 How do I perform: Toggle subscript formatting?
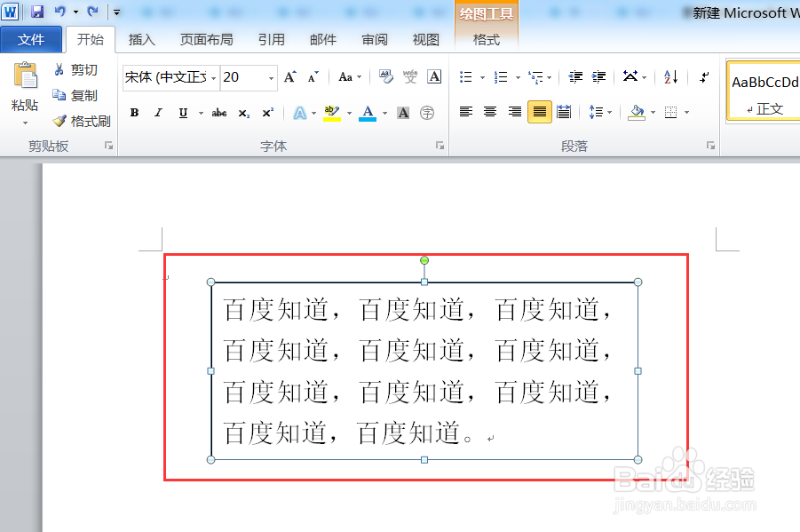pos(244,113)
